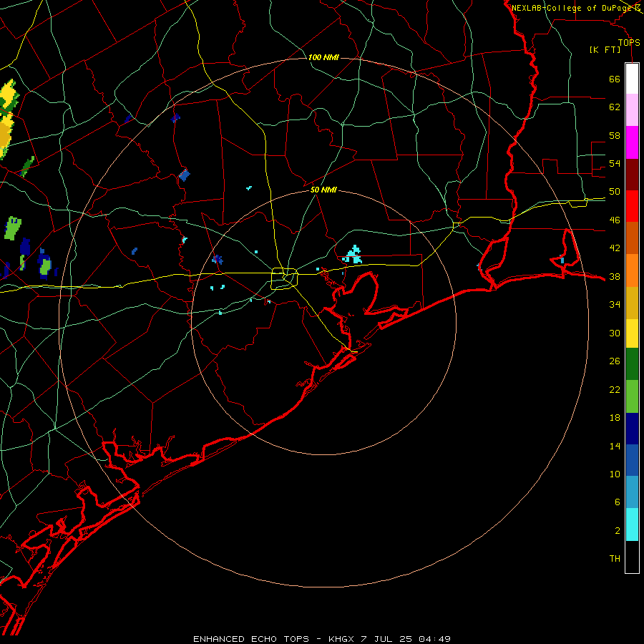644x644 pixels.
Task: Click the "14" legend value
Action: coord(615,446)
